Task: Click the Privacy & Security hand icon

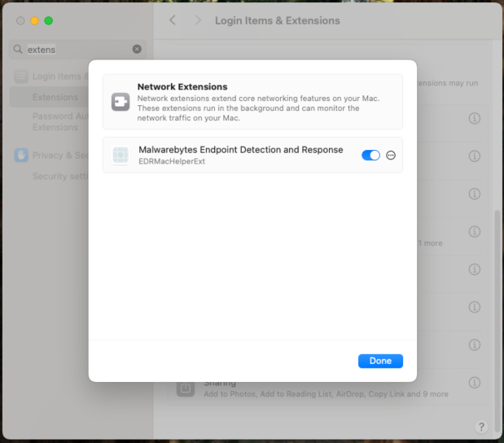Action: 21,156
